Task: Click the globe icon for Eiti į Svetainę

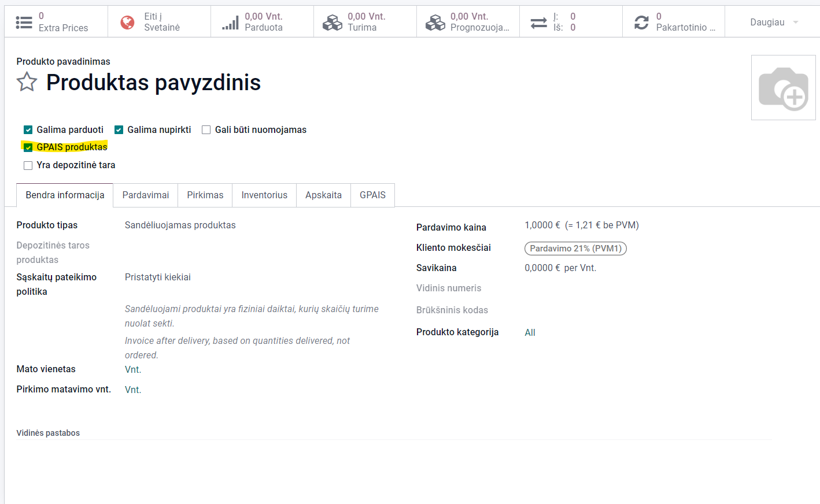Action: [127, 22]
